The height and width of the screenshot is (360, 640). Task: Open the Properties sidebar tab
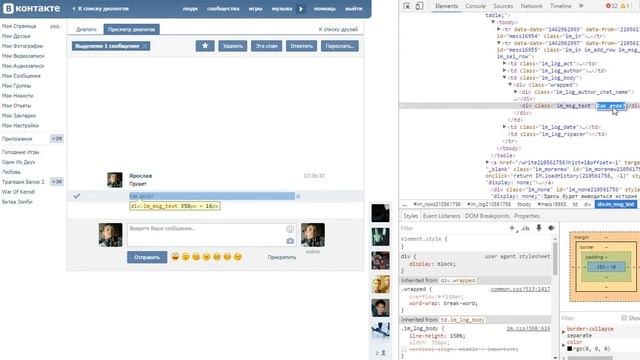click(527, 216)
